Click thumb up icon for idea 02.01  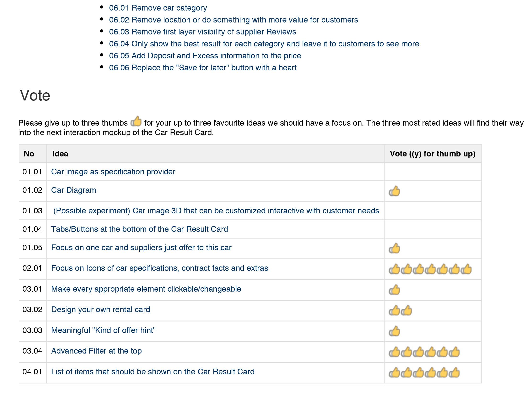(393, 267)
